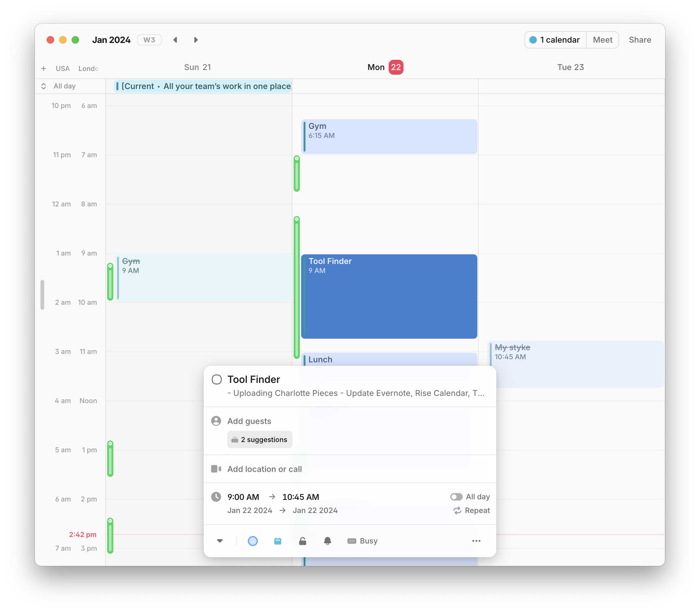700x612 pixels.
Task: Click the 2 suggestions button
Action: (260, 440)
